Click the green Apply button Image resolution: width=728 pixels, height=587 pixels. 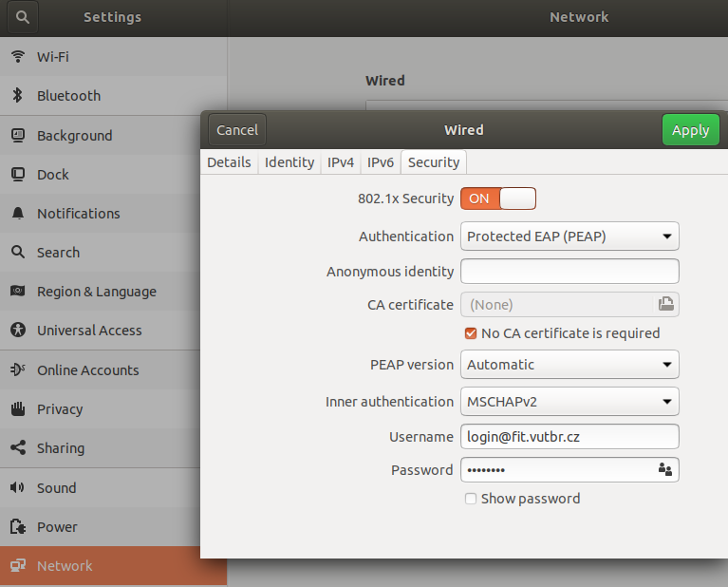[690, 130]
